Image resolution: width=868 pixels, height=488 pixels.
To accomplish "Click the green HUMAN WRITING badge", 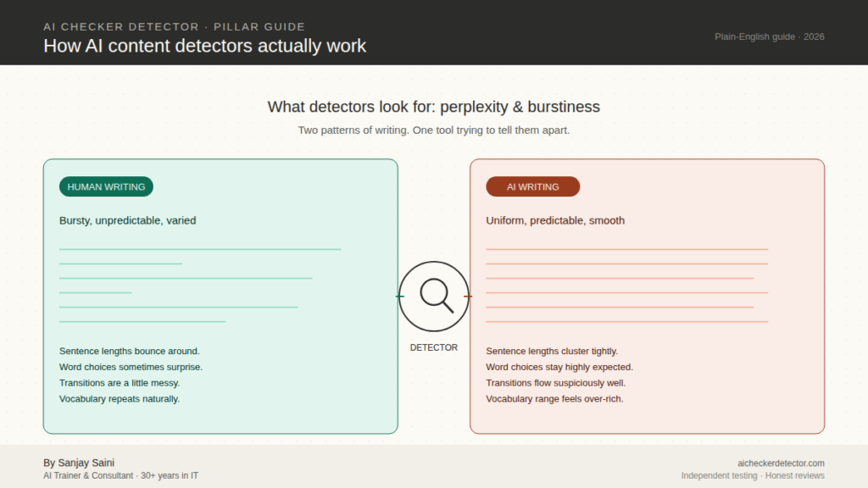I will point(106,186).
